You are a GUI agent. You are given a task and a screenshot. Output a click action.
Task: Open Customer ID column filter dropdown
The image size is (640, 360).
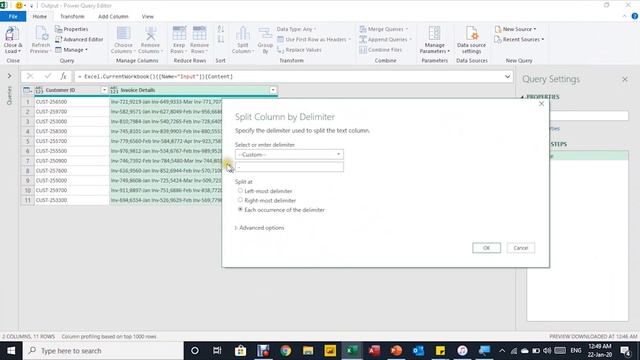click(104, 90)
